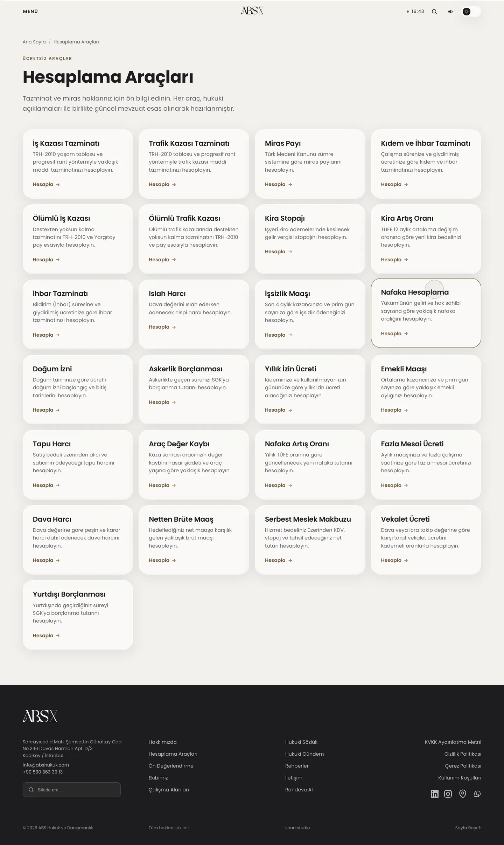Click the footer ABS logo
Viewport: 504px width, 845px height.
tap(40, 716)
